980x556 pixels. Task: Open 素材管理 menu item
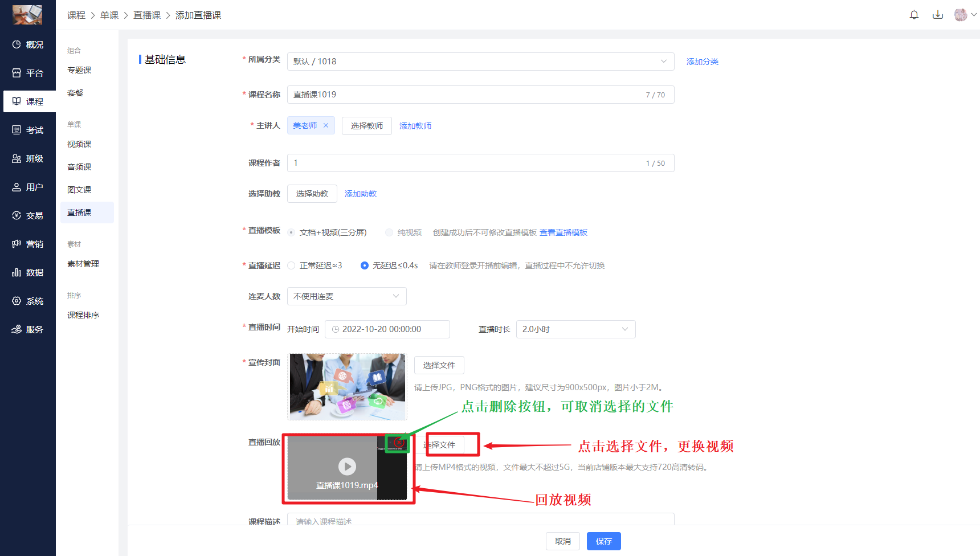click(x=83, y=264)
